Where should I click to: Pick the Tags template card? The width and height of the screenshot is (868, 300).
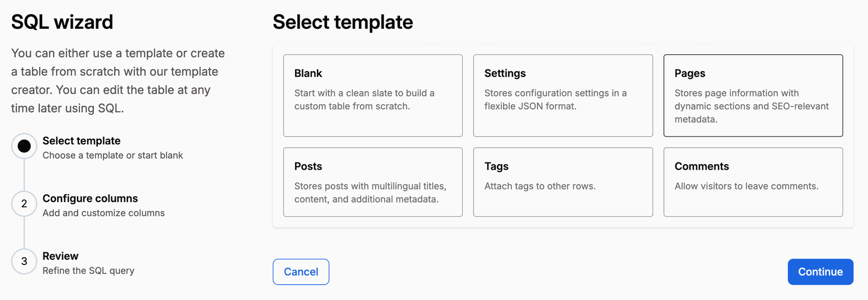pos(563,182)
